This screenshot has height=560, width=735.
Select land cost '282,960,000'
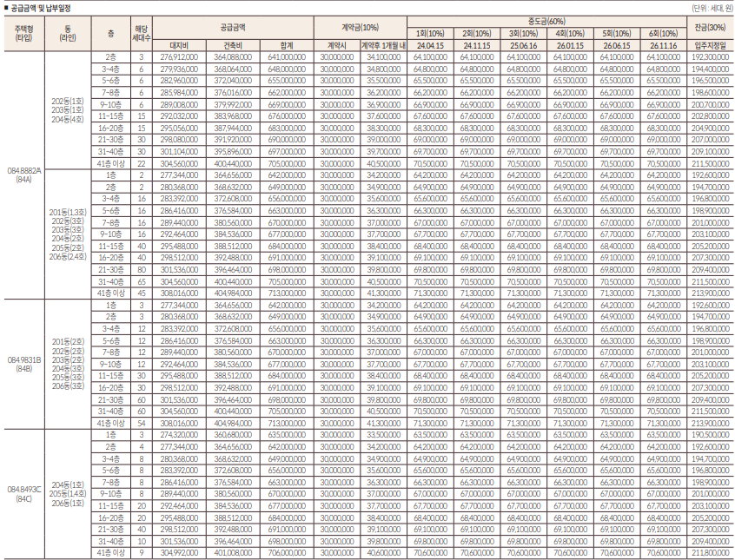pos(179,81)
